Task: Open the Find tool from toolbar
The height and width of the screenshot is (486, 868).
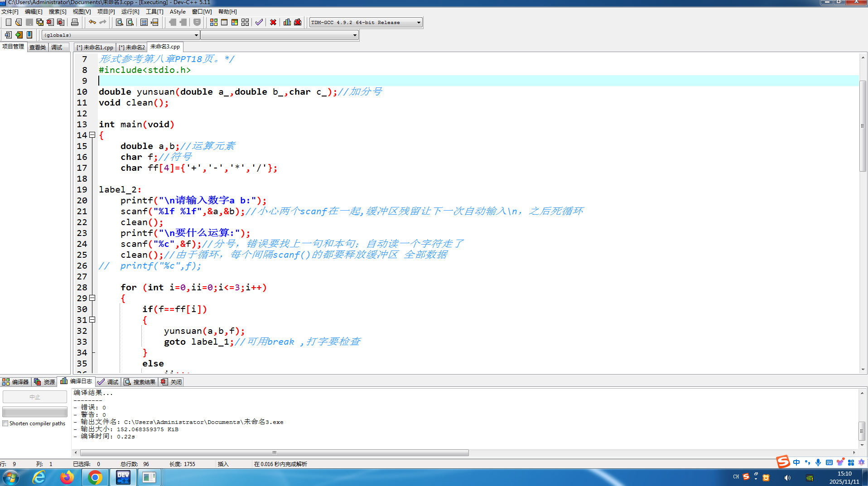Action: (119, 22)
